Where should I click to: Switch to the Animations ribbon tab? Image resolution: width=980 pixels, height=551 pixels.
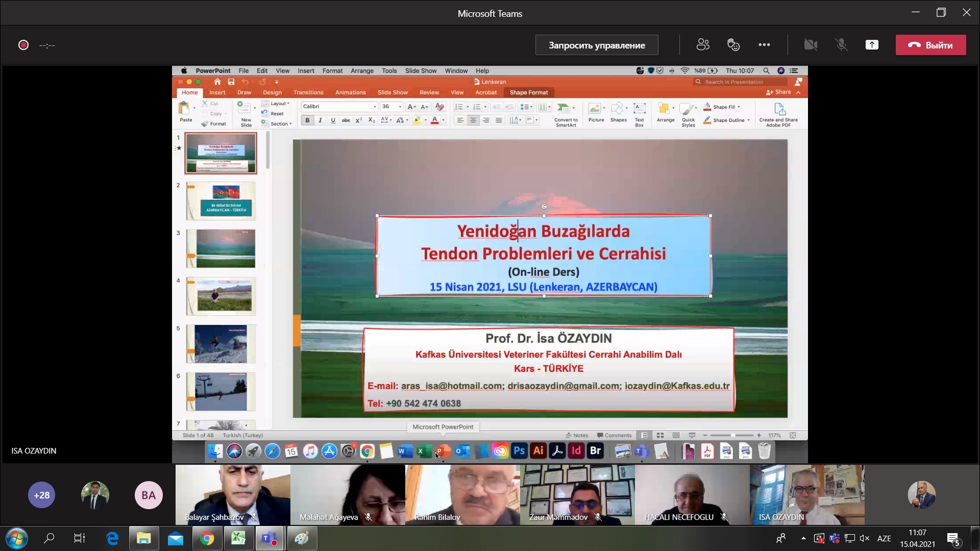[350, 92]
